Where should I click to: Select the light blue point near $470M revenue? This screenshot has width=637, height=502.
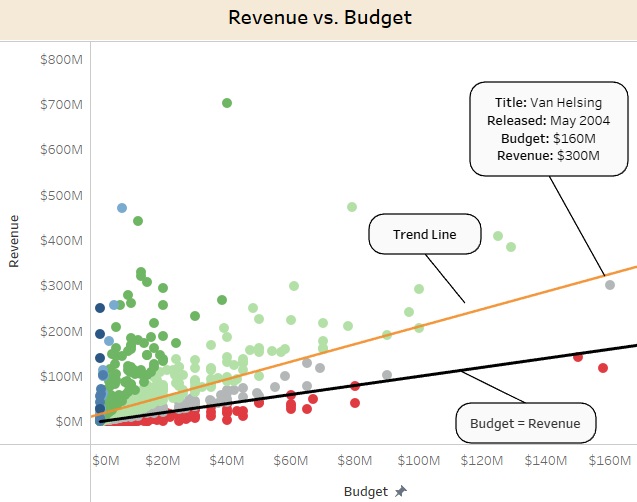[x=122, y=208]
